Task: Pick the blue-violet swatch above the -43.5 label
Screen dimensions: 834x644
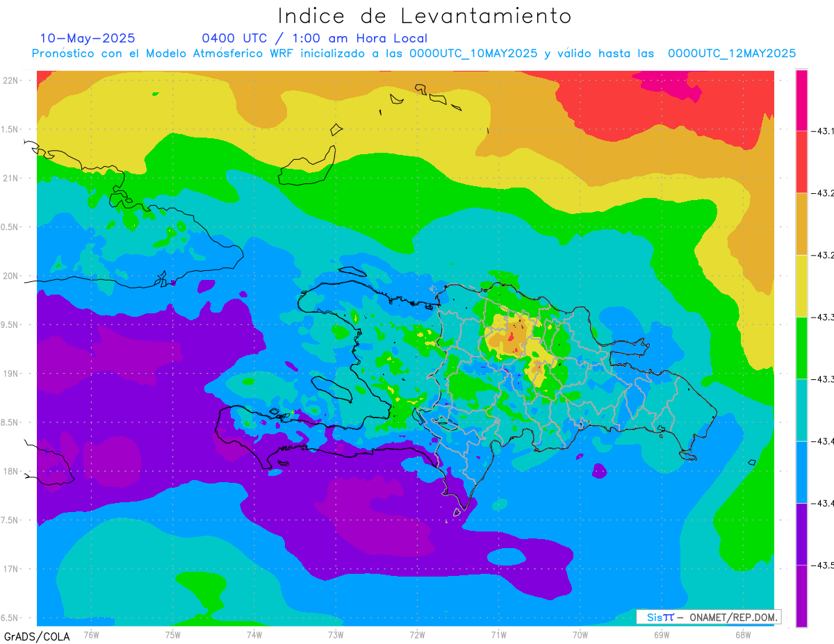Action: [x=801, y=534]
